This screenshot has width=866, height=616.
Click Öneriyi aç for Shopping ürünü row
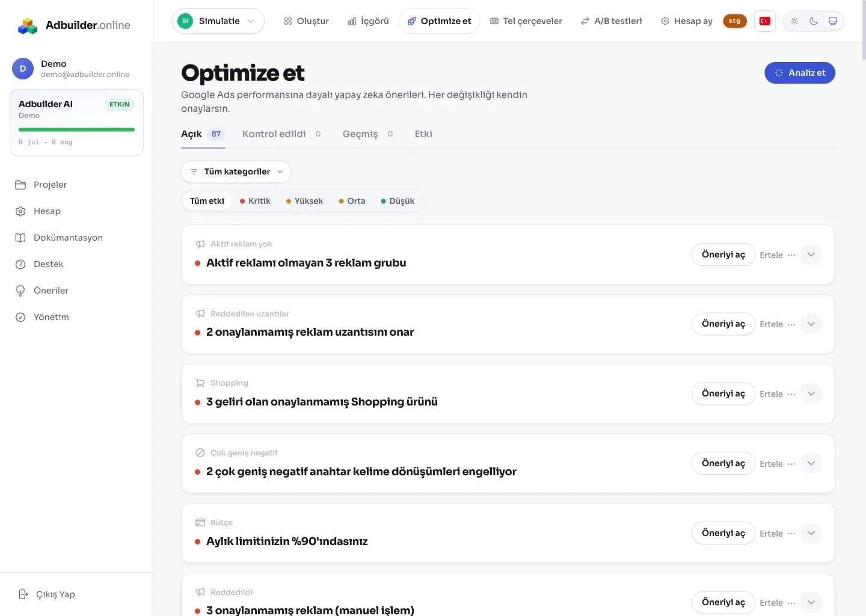(723, 393)
